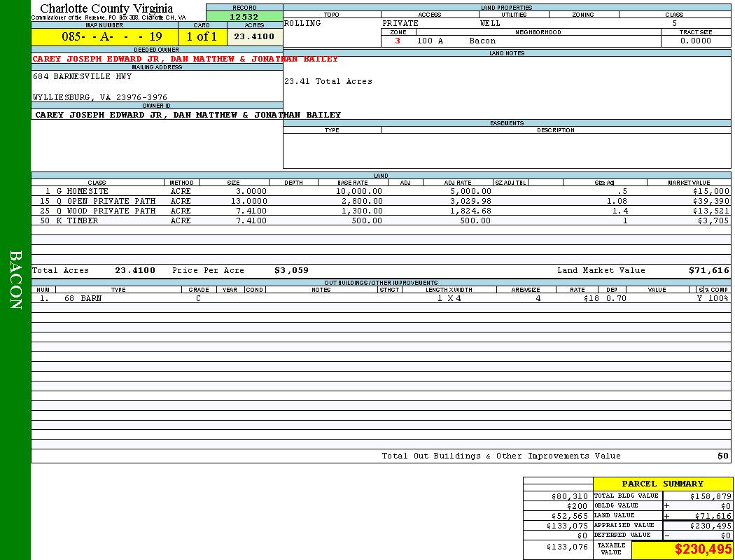This screenshot has width=735, height=560.
Task: Click the '1 of 1' card indicator
Action: [x=202, y=37]
